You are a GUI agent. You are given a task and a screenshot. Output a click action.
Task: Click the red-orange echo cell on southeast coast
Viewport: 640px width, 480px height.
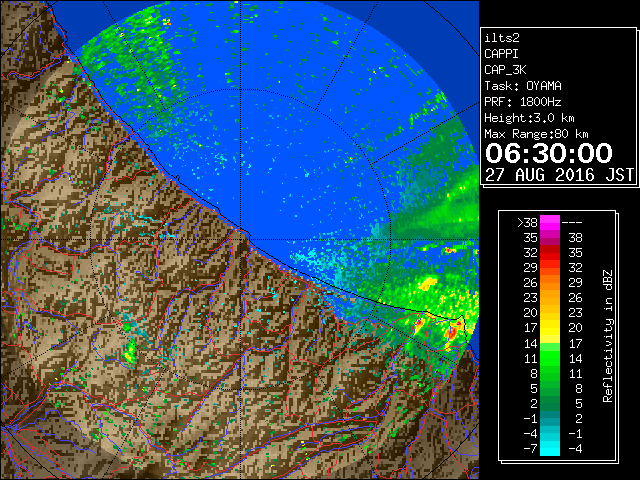pyautogui.click(x=453, y=331)
